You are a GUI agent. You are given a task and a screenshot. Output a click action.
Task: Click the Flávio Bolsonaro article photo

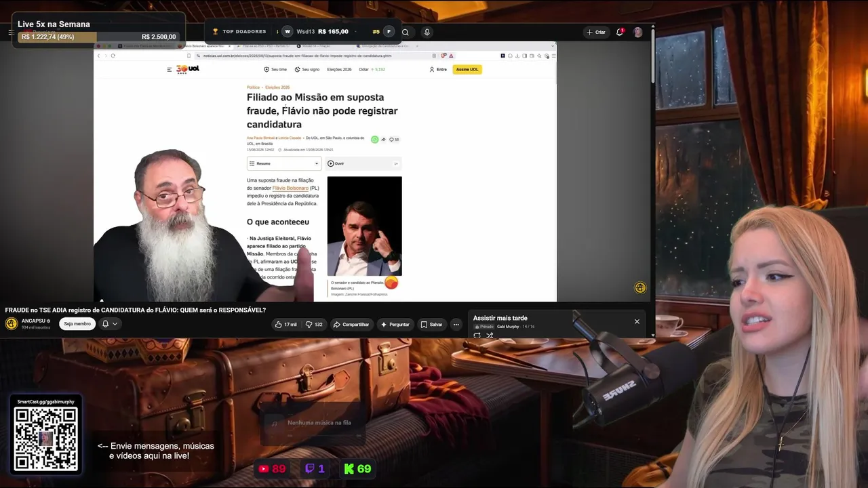pyautogui.click(x=365, y=226)
